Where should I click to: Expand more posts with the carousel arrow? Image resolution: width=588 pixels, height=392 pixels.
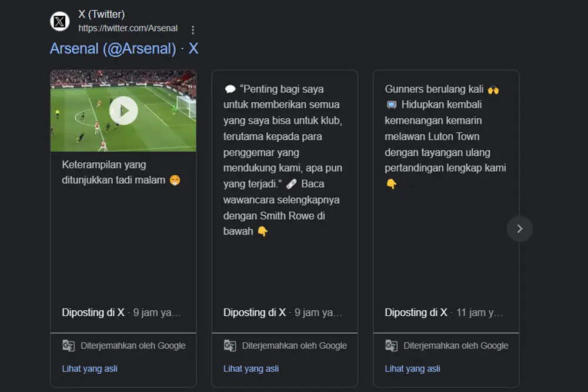click(520, 229)
